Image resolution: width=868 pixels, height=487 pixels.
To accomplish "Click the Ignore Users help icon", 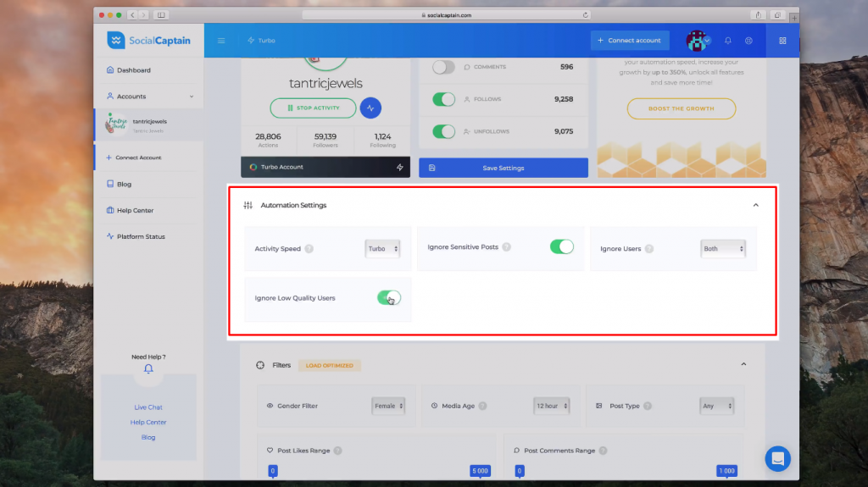I will 649,248.
